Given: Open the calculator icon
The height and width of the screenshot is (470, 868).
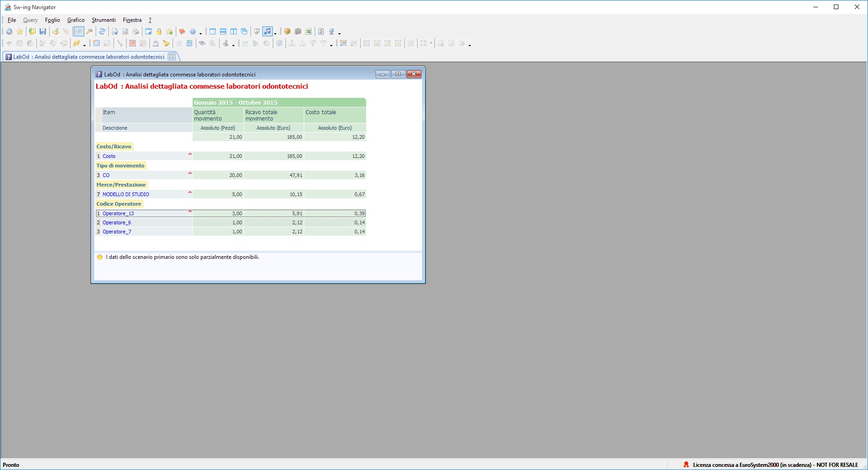Looking at the screenshot, I should (189, 43).
